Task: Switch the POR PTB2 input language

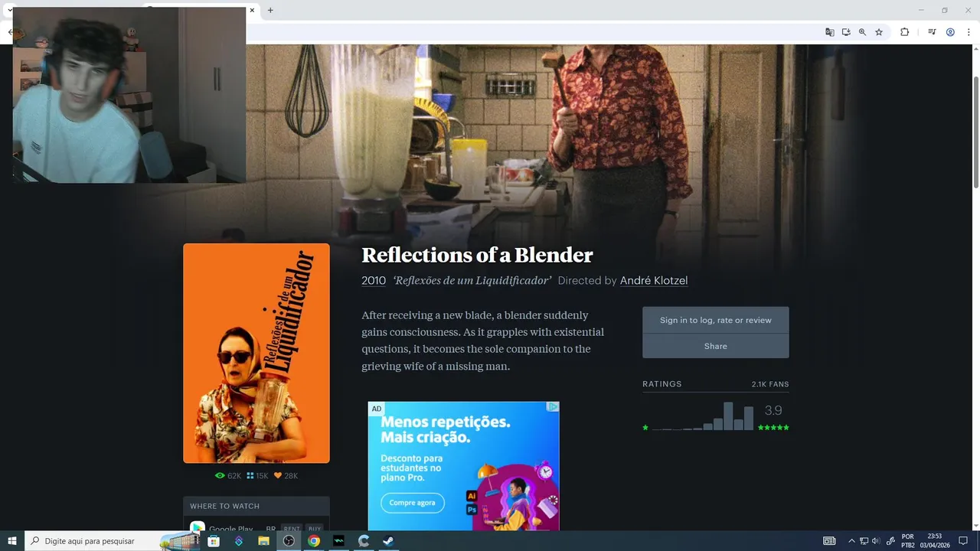Action: [908, 541]
